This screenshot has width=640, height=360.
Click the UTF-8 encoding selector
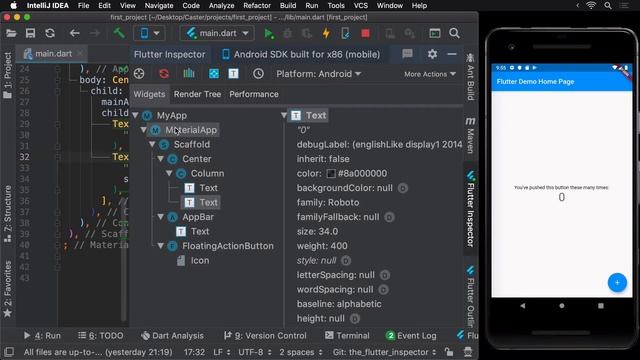255,352
